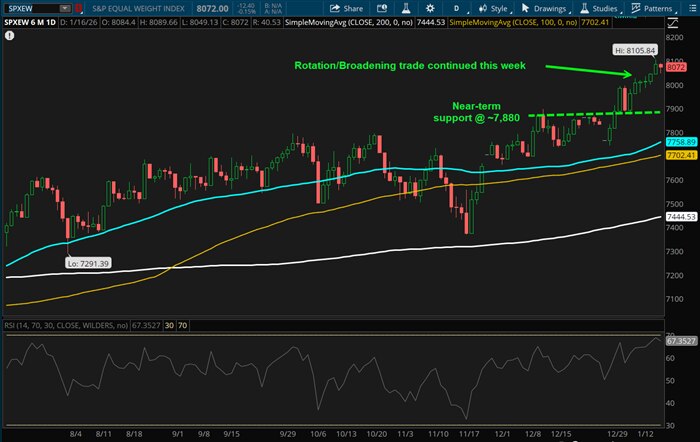Click the red link indicator beside the symbol

pyautogui.click(x=79, y=8)
